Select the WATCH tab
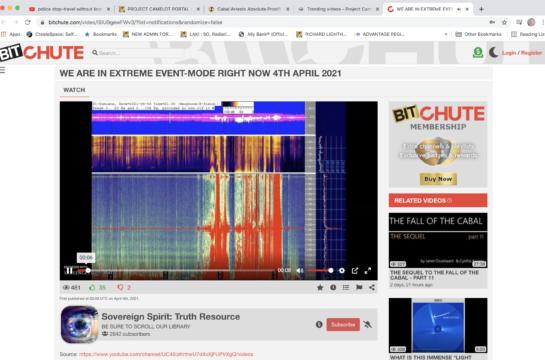 (x=74, y=90)
